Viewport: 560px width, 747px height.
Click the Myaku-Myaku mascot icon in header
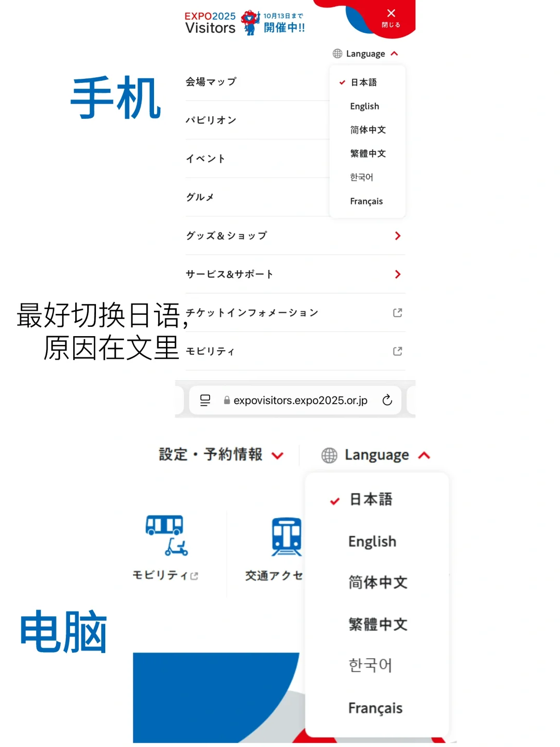tap(249, 22)
